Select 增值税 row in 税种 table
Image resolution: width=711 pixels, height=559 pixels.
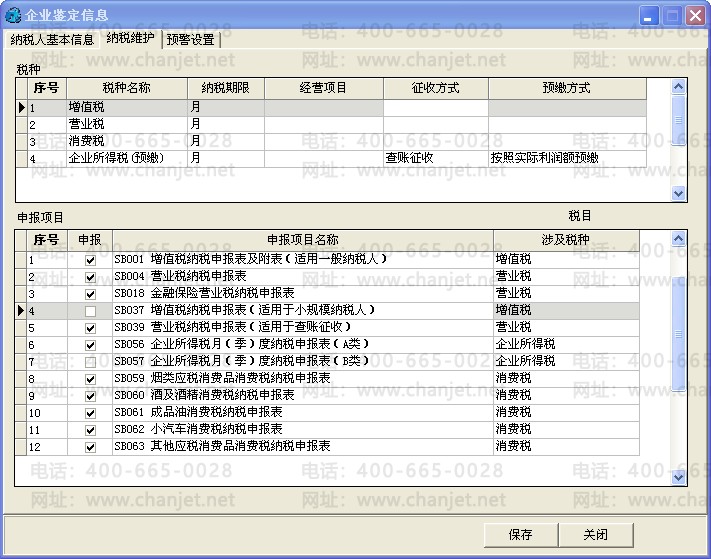pos(331,107)
